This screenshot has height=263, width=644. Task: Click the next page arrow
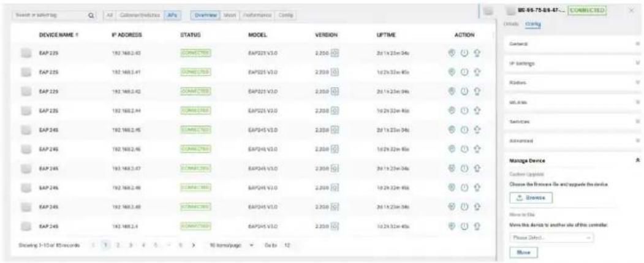(x=194, y=245)
